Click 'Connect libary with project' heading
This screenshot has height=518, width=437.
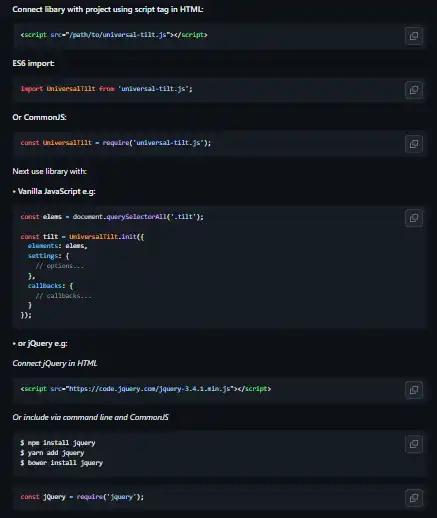click(108, 9)
